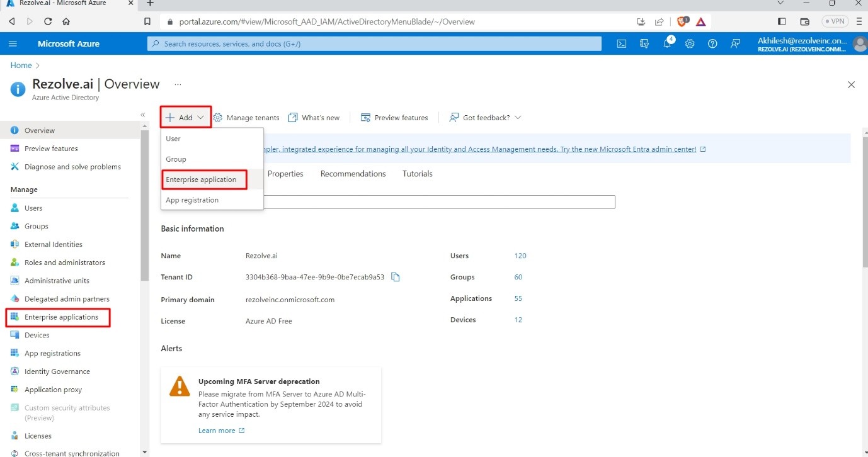
Task: Open the header feedback icon
Action: point(735,43)
